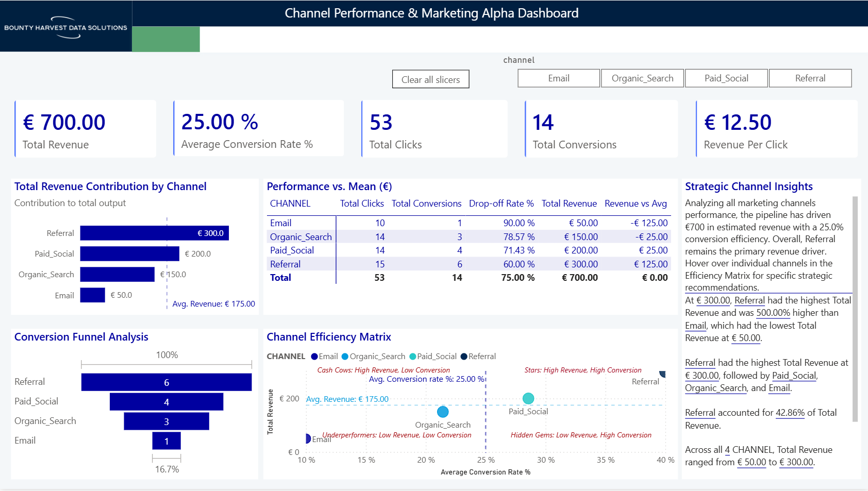Click the 42.86% underlined value in insights
The height and width of the screenshot is (491, 868).
[x=790, y=413]
